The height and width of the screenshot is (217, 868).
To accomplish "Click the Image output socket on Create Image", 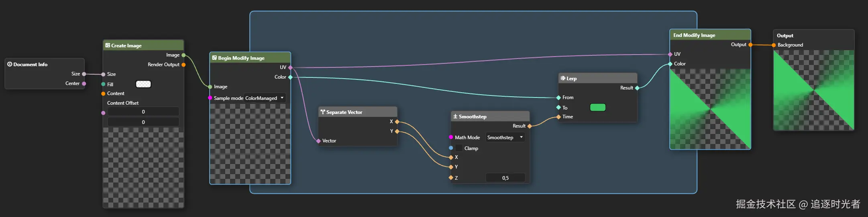I will click(183, 55).
